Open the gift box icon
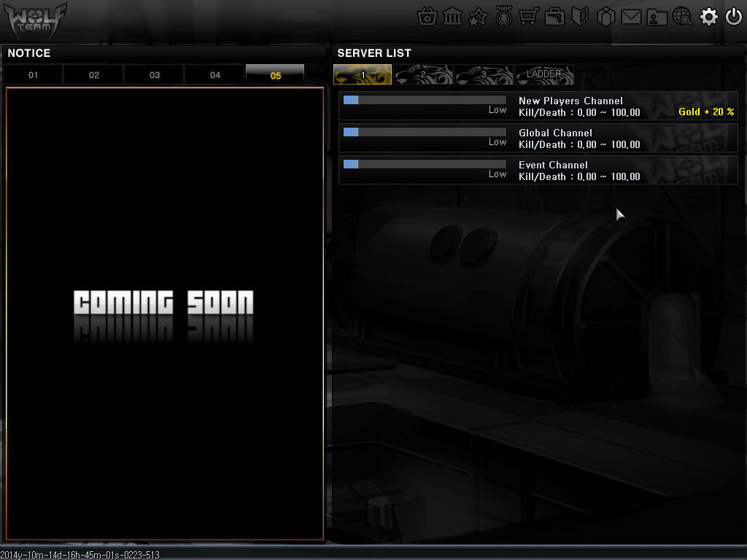The width and height of the screenshot is (747, 560). tap(606, 17)
